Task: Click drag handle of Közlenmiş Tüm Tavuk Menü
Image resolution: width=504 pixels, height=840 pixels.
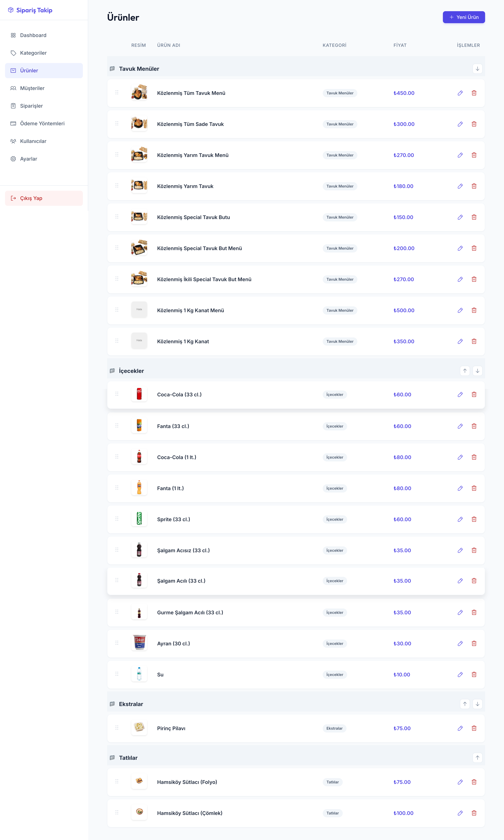Action: tap(117, 92)
